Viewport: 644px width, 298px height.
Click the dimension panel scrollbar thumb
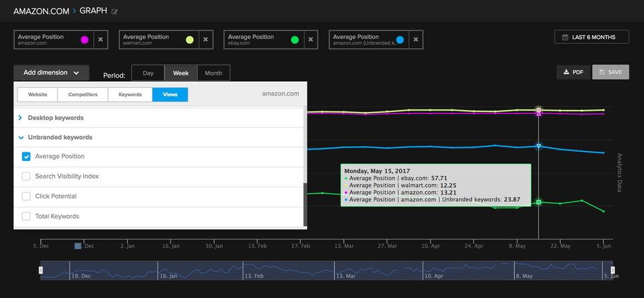pos(305,205)
